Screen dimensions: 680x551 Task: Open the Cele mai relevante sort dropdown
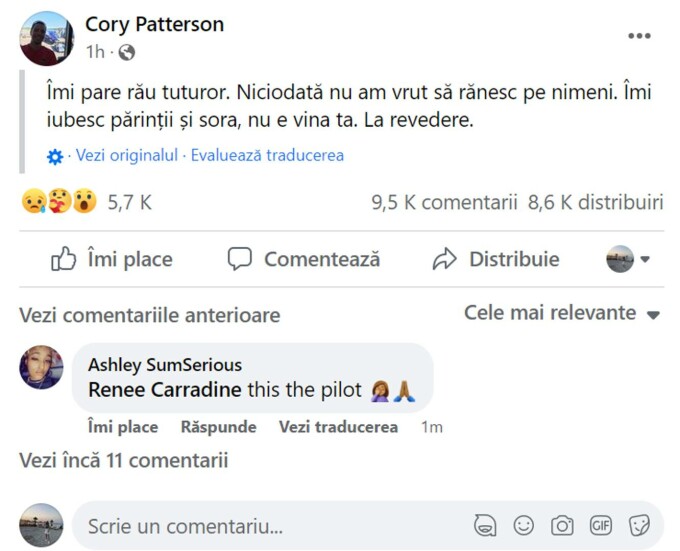click(562, 313)
